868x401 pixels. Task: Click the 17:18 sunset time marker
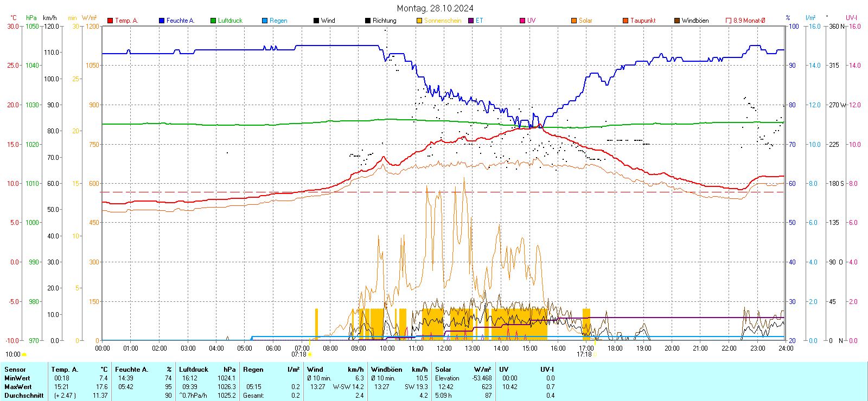click(584, 354)
